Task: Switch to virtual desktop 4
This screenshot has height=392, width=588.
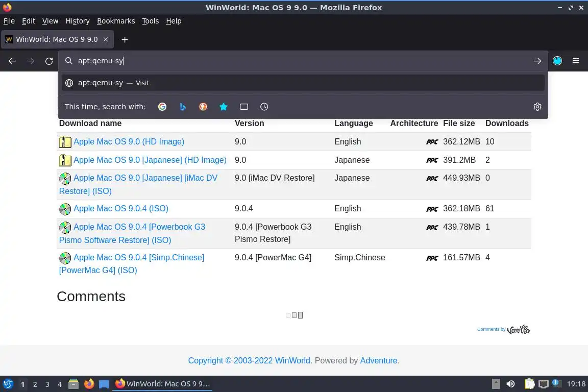Action: click(x=60, y=384)
